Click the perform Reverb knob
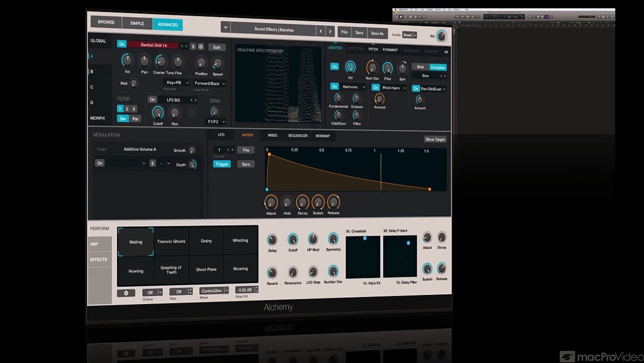 point(272,273)
